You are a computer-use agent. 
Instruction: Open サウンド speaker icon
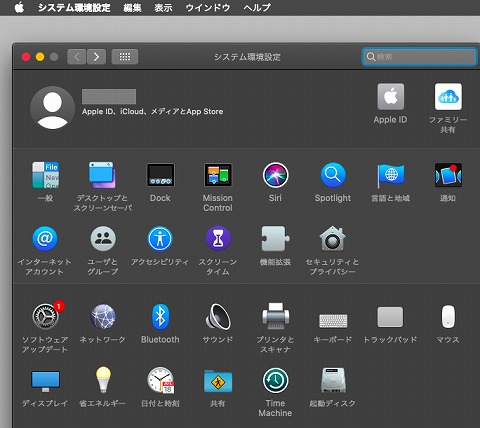click(x=218, y=316)
